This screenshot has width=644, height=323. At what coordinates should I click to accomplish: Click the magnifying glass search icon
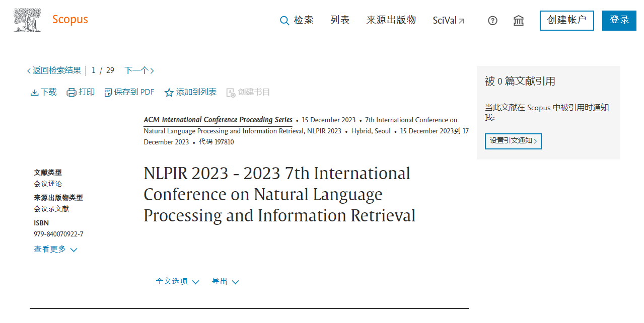[x=284, y=21]
